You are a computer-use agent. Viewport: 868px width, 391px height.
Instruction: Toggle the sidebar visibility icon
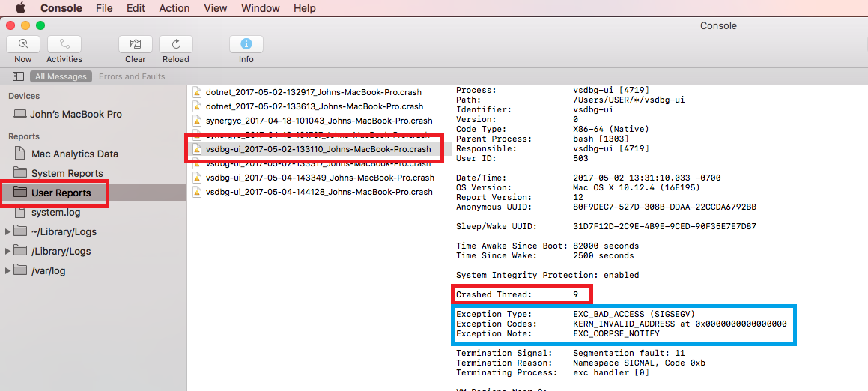(x=18, y=76)
